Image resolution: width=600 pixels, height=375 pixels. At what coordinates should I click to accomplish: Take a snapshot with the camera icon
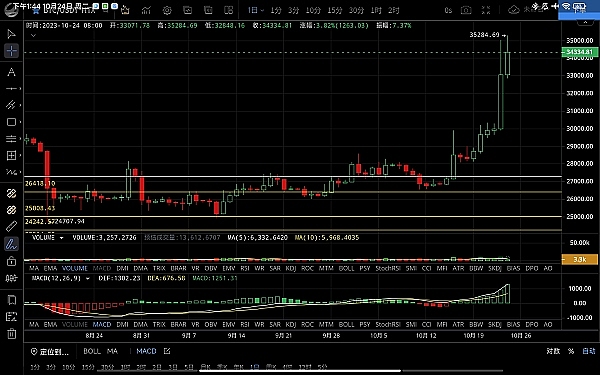coord(466,10)
